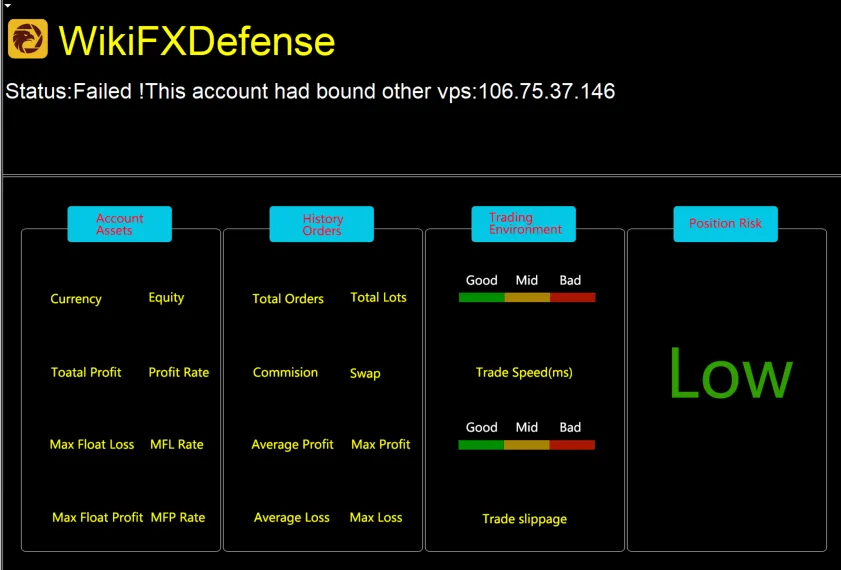Click the Trade Speed(ms) label
Image resolution: width=841 pixels, height=570 pixels.
tap(524, 372)
